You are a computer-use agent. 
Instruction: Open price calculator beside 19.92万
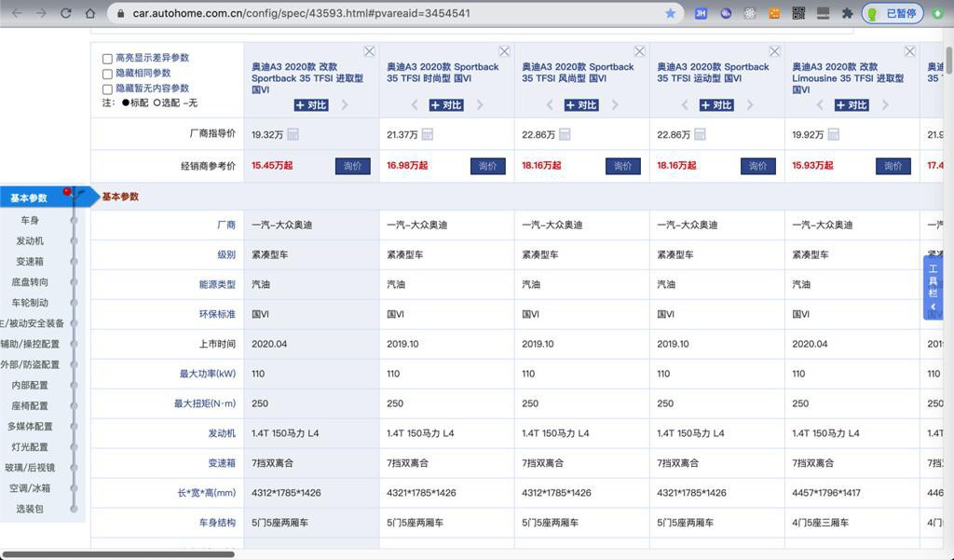(834, 134)
